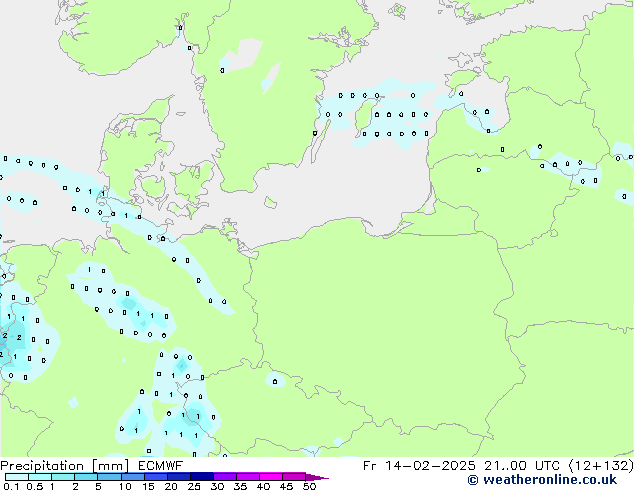
Task: Select the 10–15 mm legend swatch
Action: point(132,477)
